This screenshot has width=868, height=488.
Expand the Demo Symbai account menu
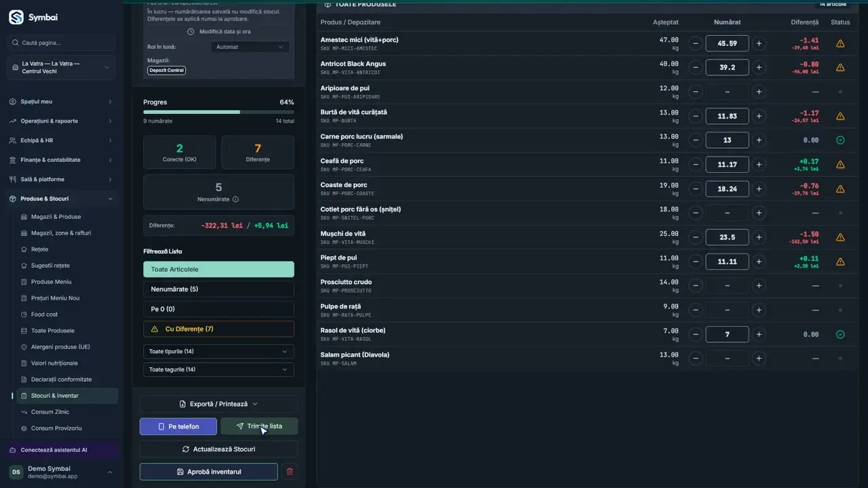click(61, 472)
